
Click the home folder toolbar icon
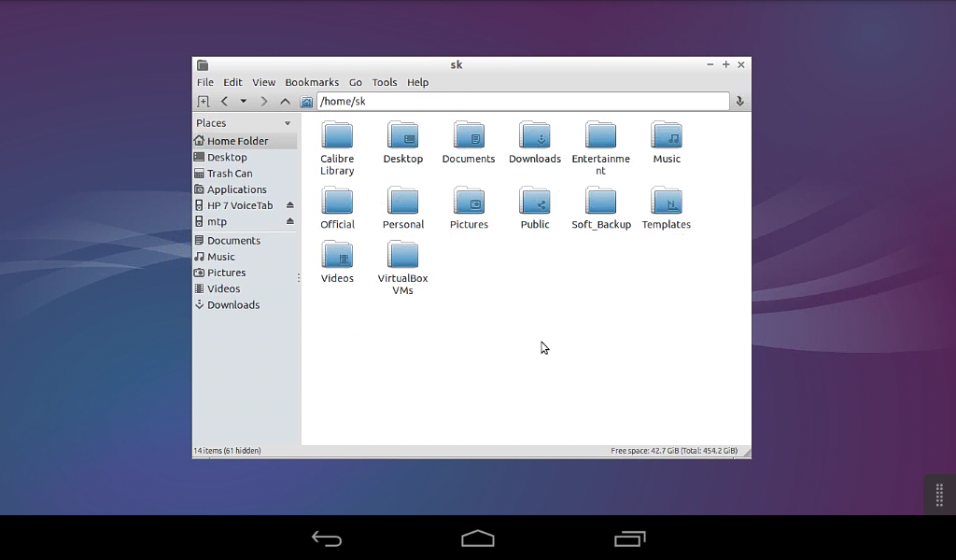click(306, 102)
